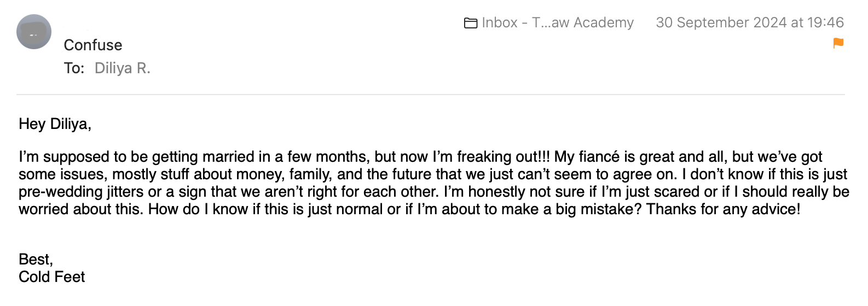The height and width of the screenshot is (306, 868).
Task: Click the mailbox folder icon
Action: (x=470, y=23)
